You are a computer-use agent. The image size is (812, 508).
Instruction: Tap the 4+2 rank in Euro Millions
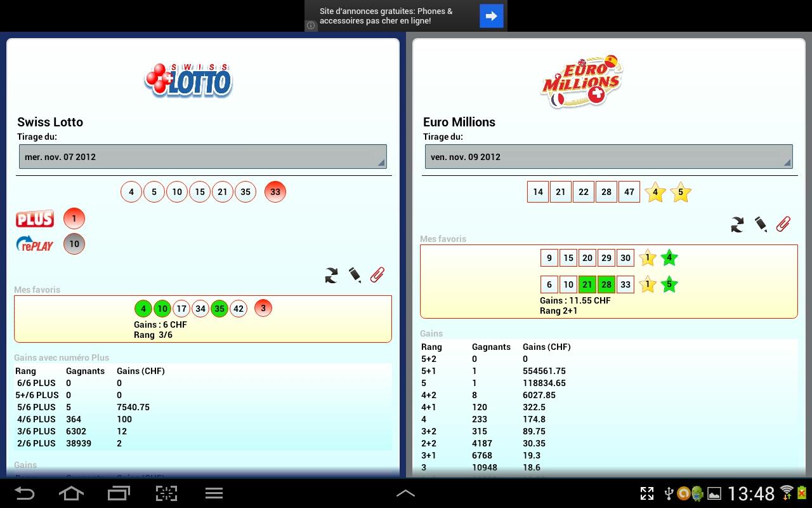(x=430, y=395)
